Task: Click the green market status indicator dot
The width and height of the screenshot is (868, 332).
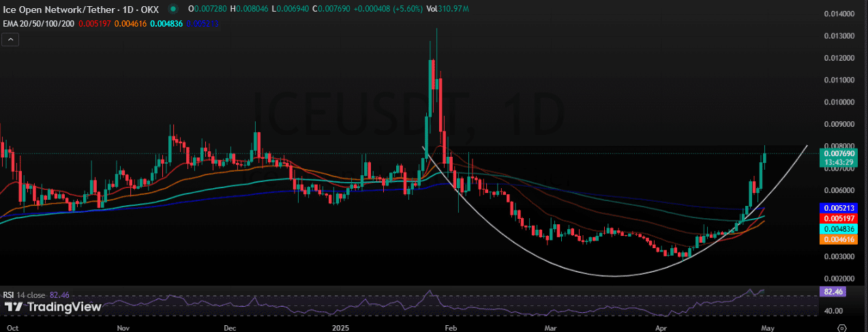Action: click(x=175, y=9)
